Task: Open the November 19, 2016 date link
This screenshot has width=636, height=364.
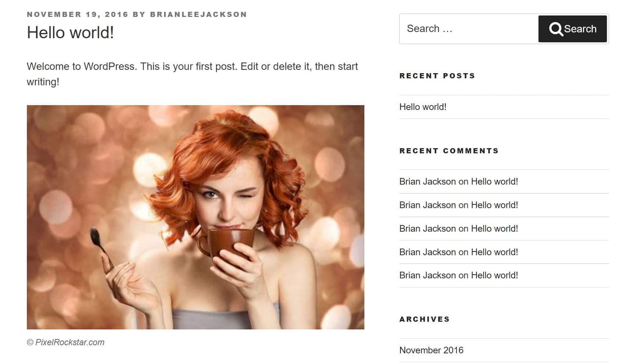Action: (x=78, y=14)
